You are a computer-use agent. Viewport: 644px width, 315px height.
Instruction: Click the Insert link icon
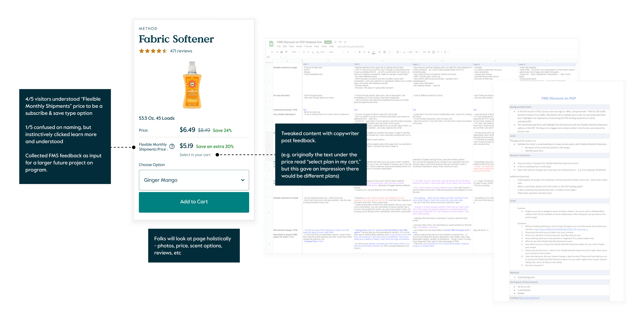pos(424,52)
